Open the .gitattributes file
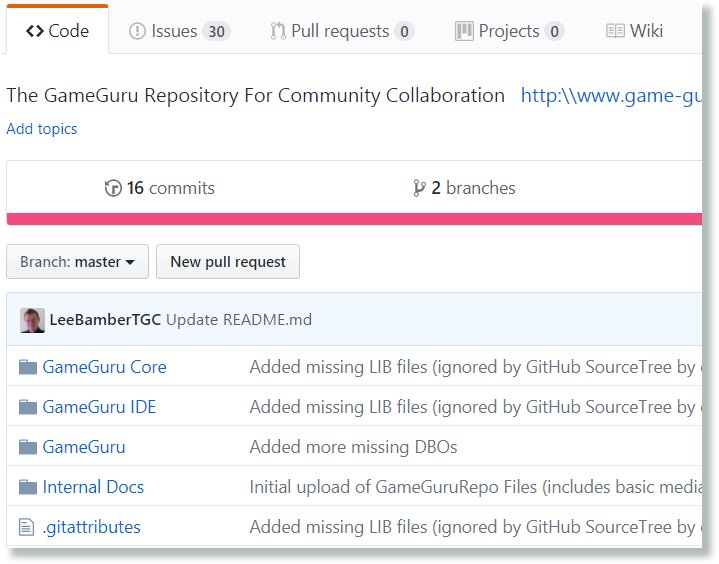The height and width of the screenshot is (564, 719). pos(91,527)
